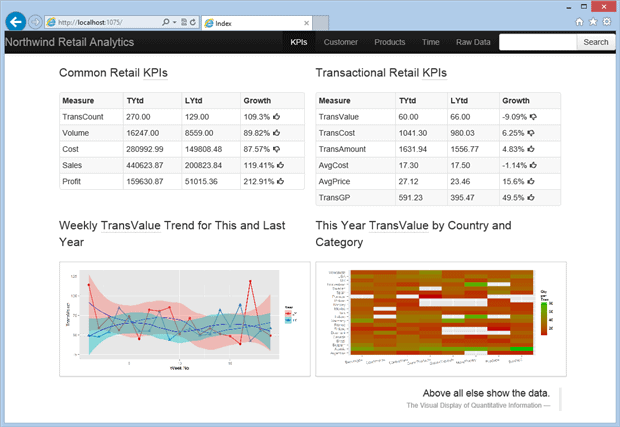This screenshot has height=427, width=620.
Task: Refresh the page with reload icon
Action: (193, 22)
